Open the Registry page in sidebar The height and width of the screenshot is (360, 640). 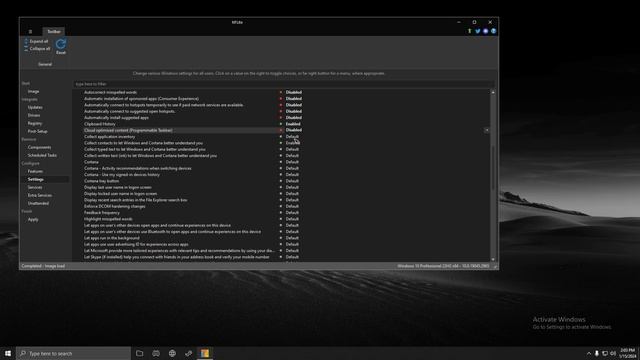tap(35, 123)
